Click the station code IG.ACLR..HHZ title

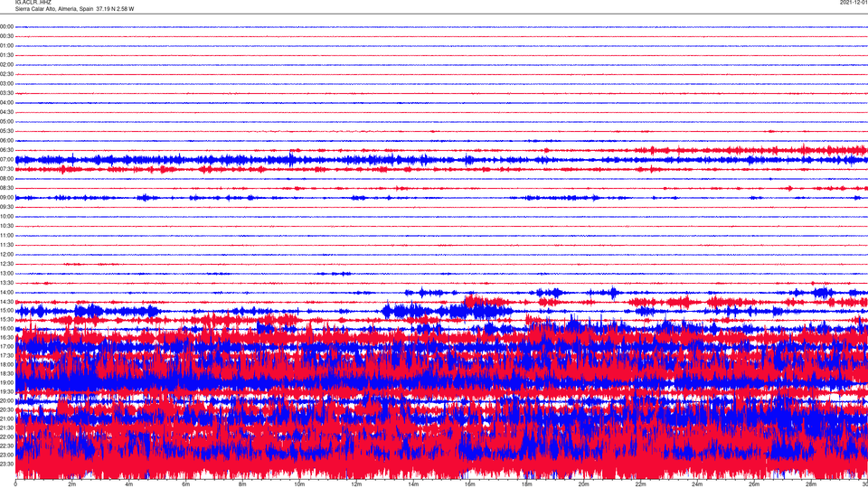[x=33, y=3]
